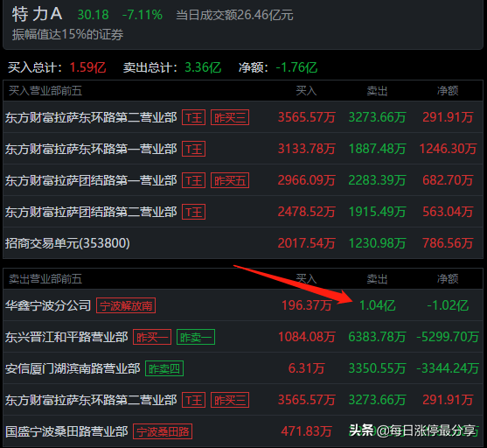Click sell amount 6383.78万

point(377,337)
